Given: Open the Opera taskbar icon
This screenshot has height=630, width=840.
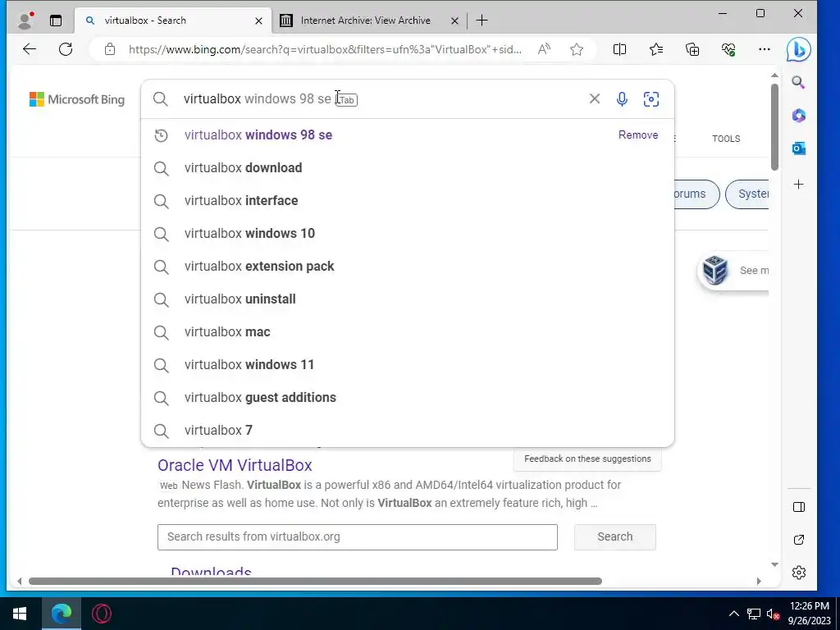Looking at the screenshot, I should click(101, 614).
